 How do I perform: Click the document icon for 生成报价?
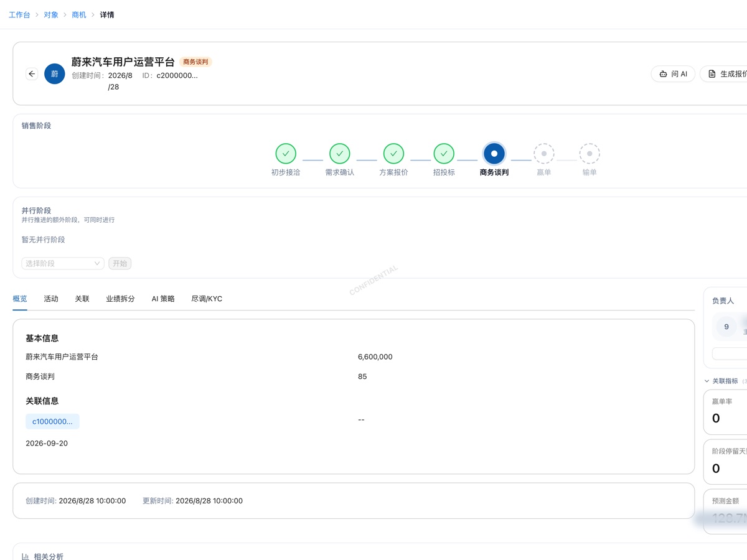(x=712, y=74)
